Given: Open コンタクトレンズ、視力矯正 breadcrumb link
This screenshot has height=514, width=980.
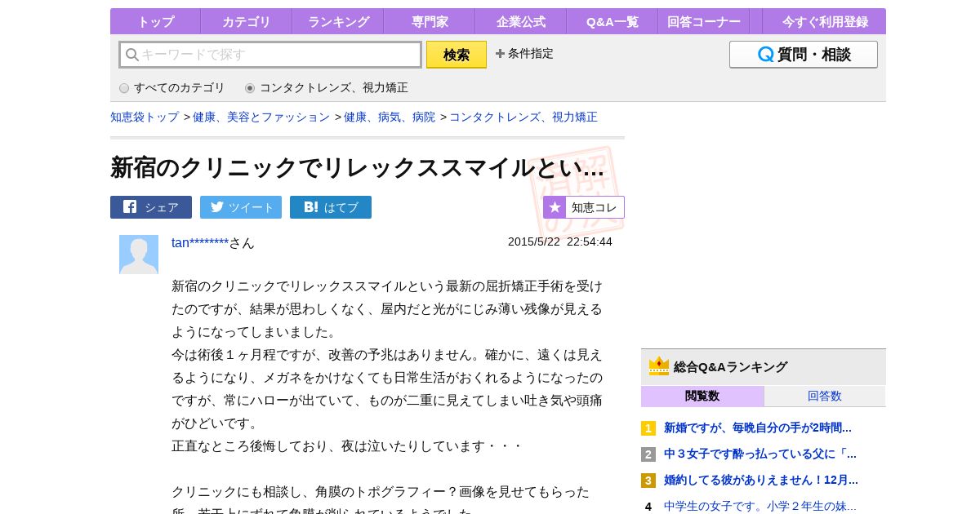Looking at the screenshot, I should coord(523,117).
